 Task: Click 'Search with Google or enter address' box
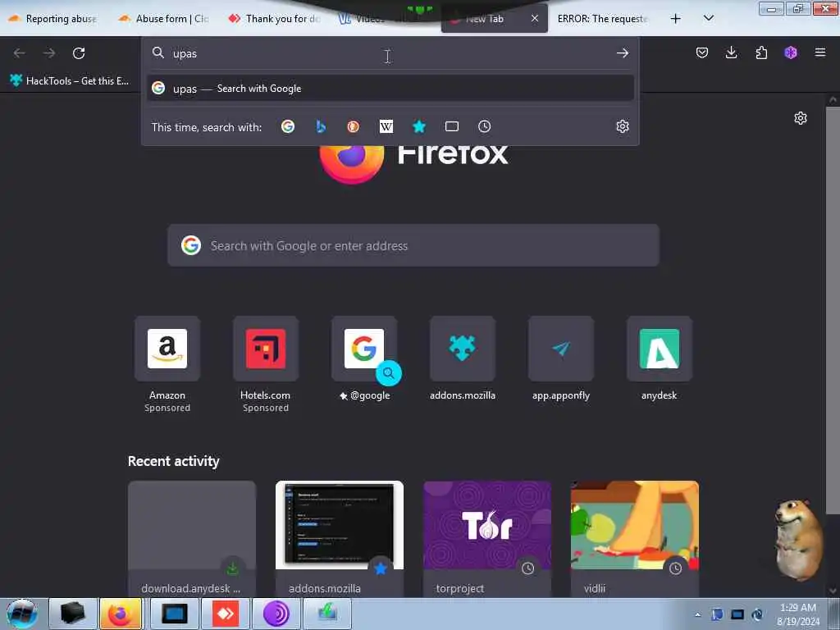[x=413, y=245]
